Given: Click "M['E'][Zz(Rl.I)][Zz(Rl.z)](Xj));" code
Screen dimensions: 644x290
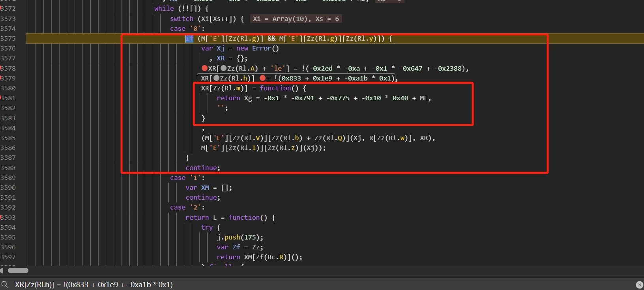Looking at the screenshot, I should 264,148.
